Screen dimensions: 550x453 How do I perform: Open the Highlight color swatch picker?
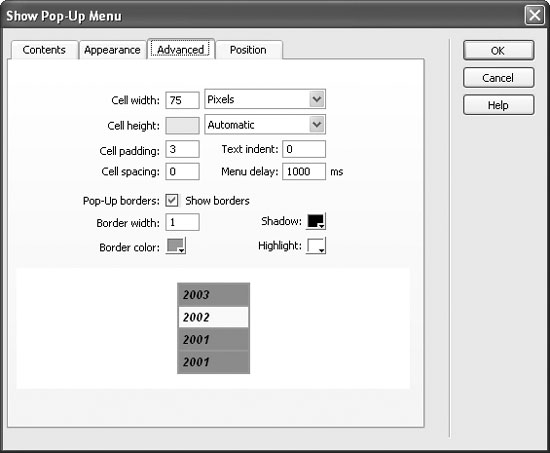point(316,246)
